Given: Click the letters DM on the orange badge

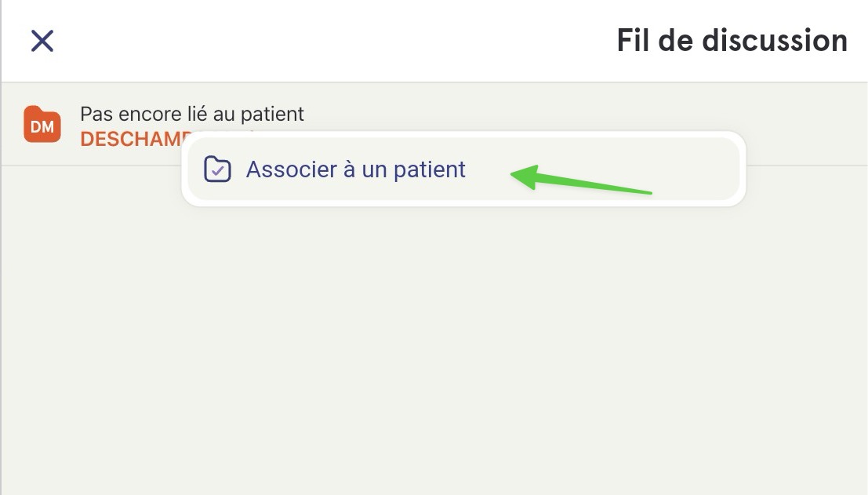Looking at the screenshot, I should 42,127.
